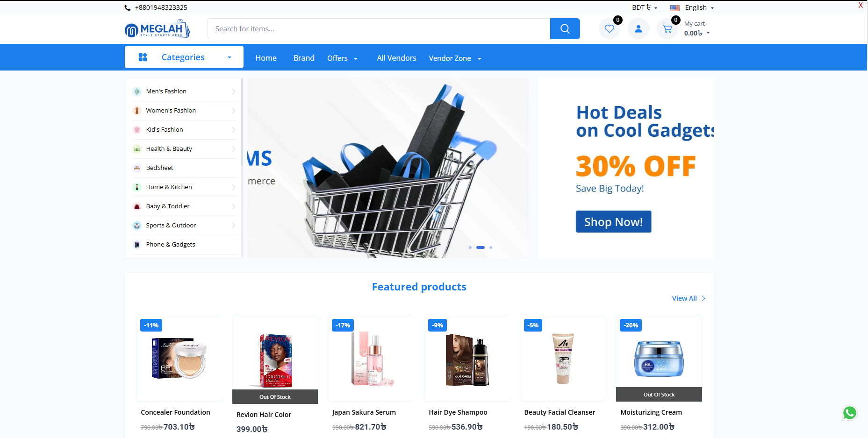The width and height of the screenshot is (868, 438).
Task: Expand the Offers menu dropdown
Action: coord(342,58)
